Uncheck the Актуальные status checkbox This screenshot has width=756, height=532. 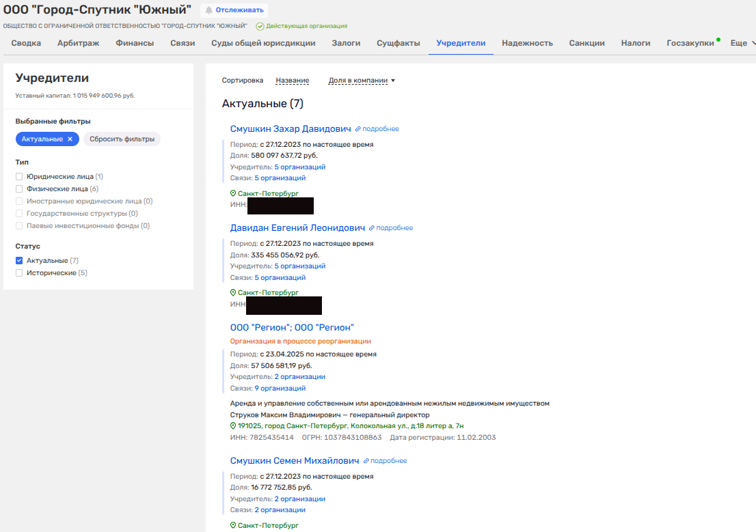click(x=19, y=261)
